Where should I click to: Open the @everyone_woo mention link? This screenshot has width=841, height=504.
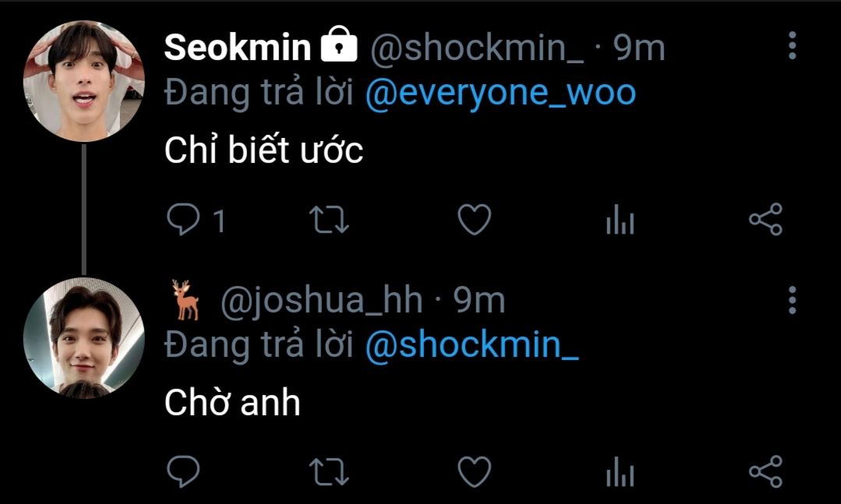(500, 93)
